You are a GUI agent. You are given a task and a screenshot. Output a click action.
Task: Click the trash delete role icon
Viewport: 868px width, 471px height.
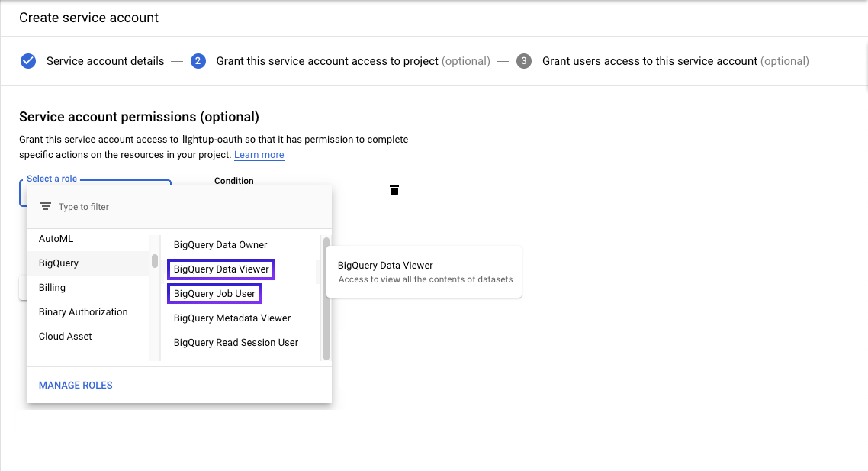click(394, 190)
